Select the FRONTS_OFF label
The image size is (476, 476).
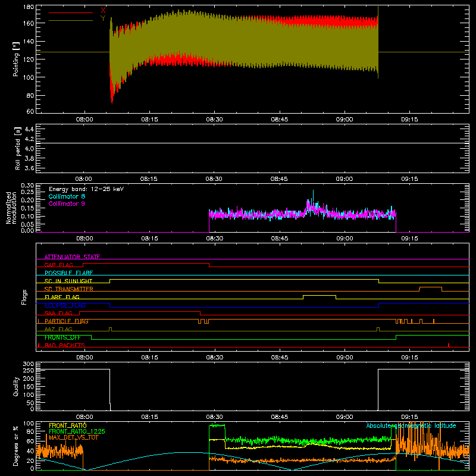pos(62,337)
